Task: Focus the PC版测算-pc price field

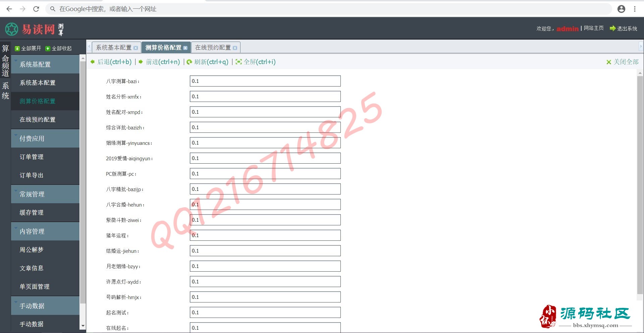Action: point(265,174)
